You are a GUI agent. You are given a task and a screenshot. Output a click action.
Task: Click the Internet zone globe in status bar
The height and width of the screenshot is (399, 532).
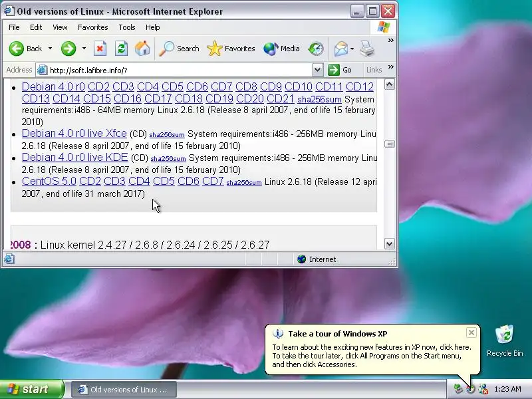(302, 259)
